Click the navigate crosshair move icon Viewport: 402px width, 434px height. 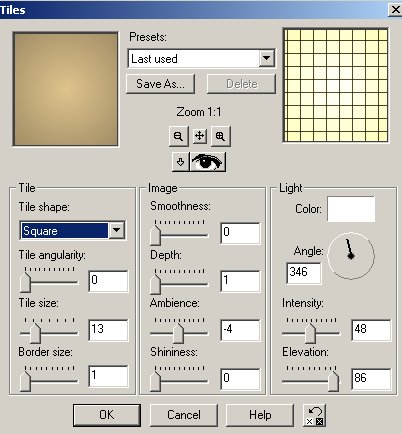[199, 136]
